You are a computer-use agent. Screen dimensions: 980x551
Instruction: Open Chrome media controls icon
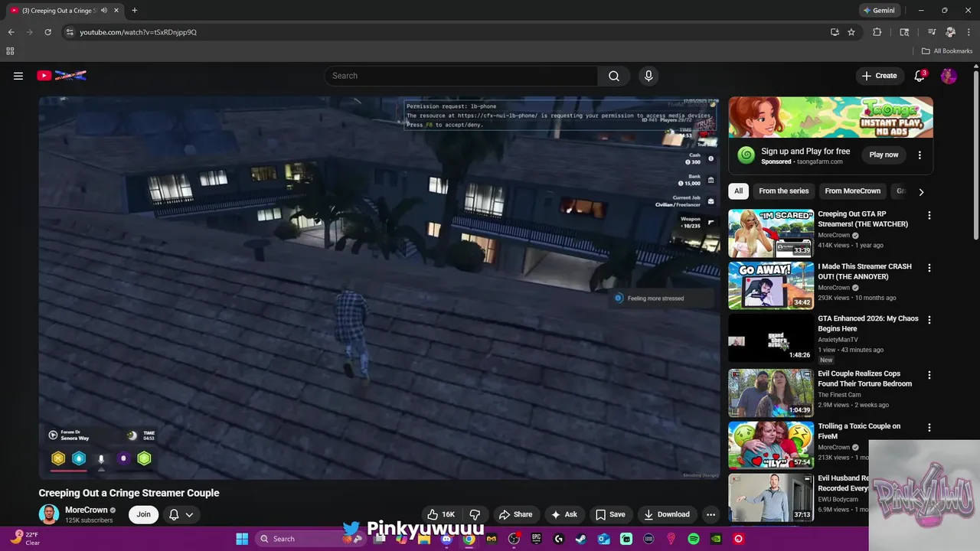(932, 32)
